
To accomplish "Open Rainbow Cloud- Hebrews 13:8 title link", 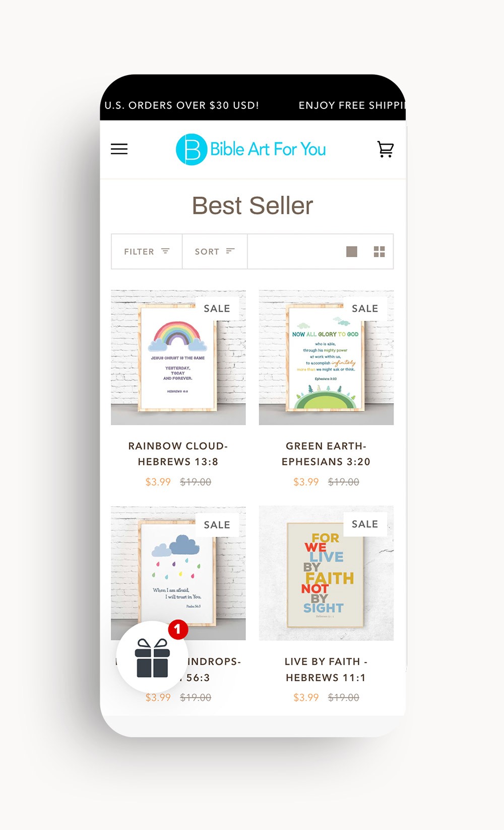I will click(178, 454).
